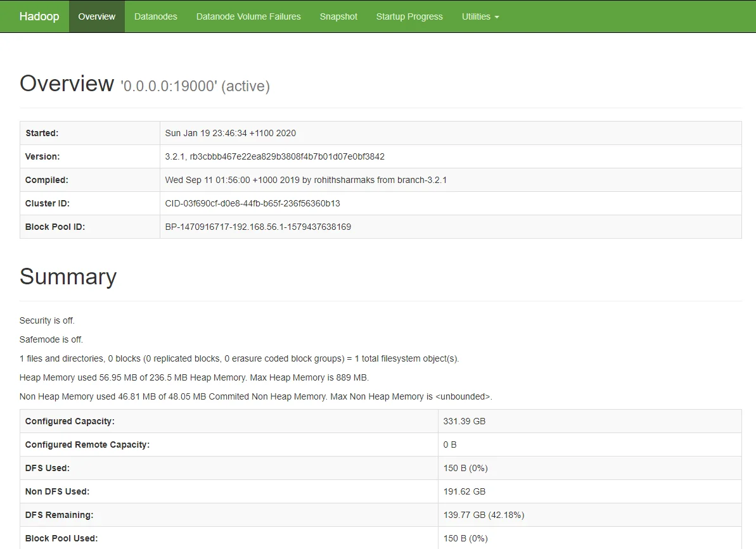
Task: Click the Compiled row value text
Action: tap(305, 180)
